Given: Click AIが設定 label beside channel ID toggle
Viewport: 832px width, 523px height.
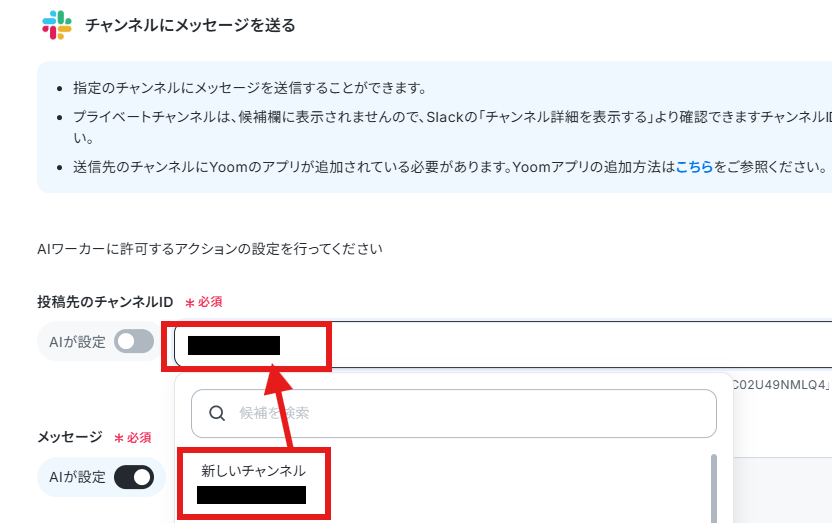Looking at the screenshot, I should [x=77, y=342].
